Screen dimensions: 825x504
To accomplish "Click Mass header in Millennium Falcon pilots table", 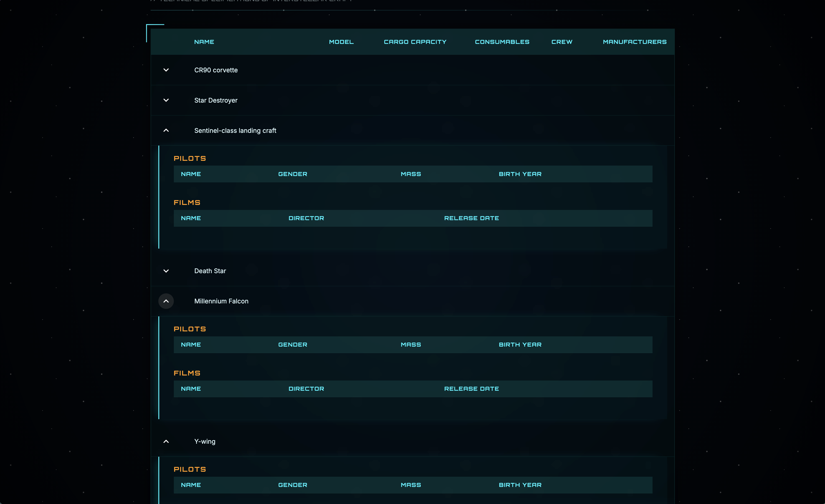I will coord(411,345).
